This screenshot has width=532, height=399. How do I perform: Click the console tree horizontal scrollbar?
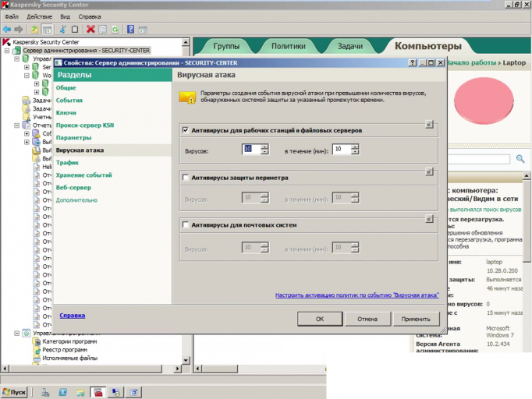(86, 368)
